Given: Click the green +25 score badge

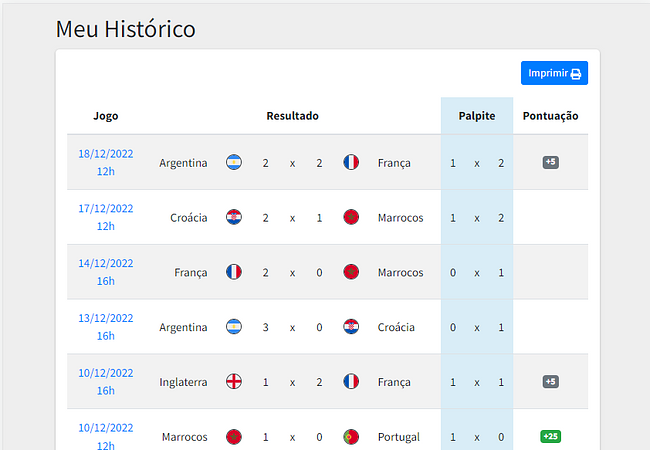Looking at the screenshot, I should pos(551,436).
